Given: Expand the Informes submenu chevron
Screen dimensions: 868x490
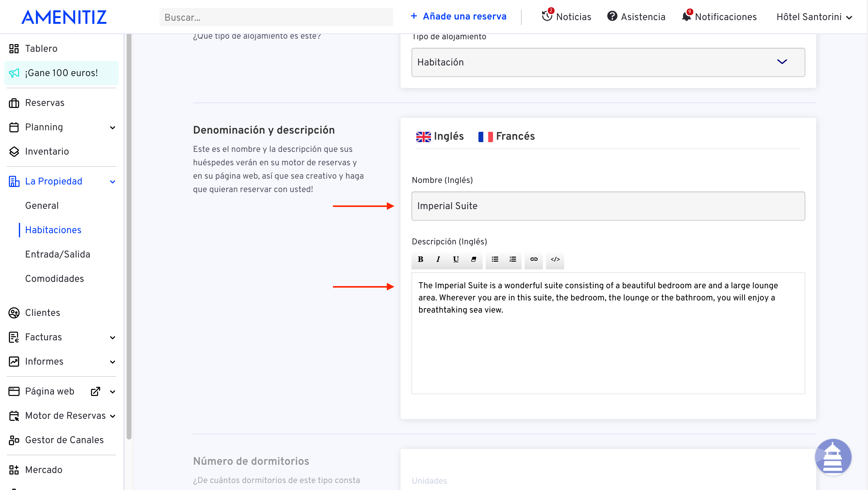Looking at the screenshot, I should (113, 362).
